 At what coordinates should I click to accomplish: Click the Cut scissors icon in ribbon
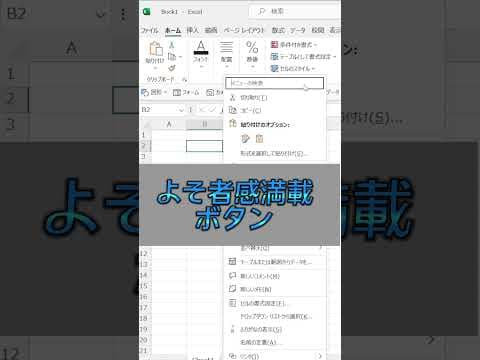click(172, 45)
